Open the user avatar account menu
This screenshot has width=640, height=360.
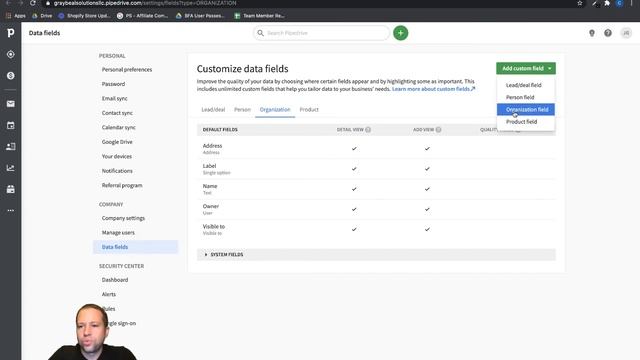(626, 33)
